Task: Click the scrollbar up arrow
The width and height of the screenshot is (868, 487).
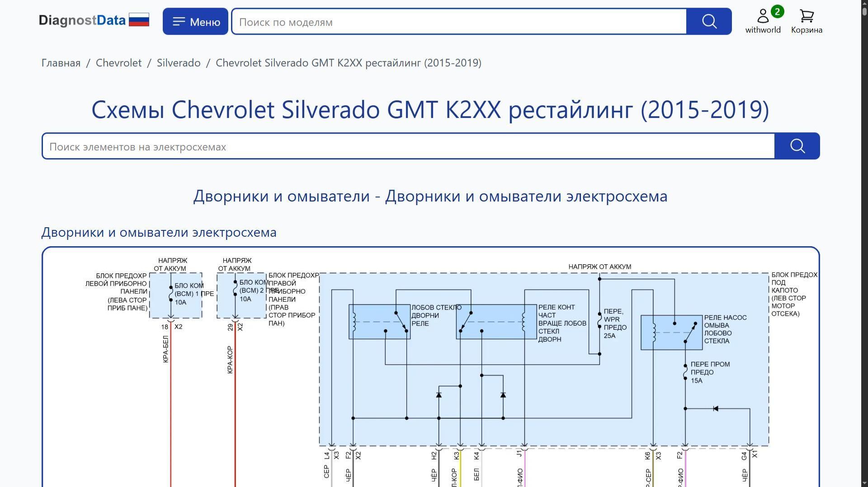Action: (864, 2)
